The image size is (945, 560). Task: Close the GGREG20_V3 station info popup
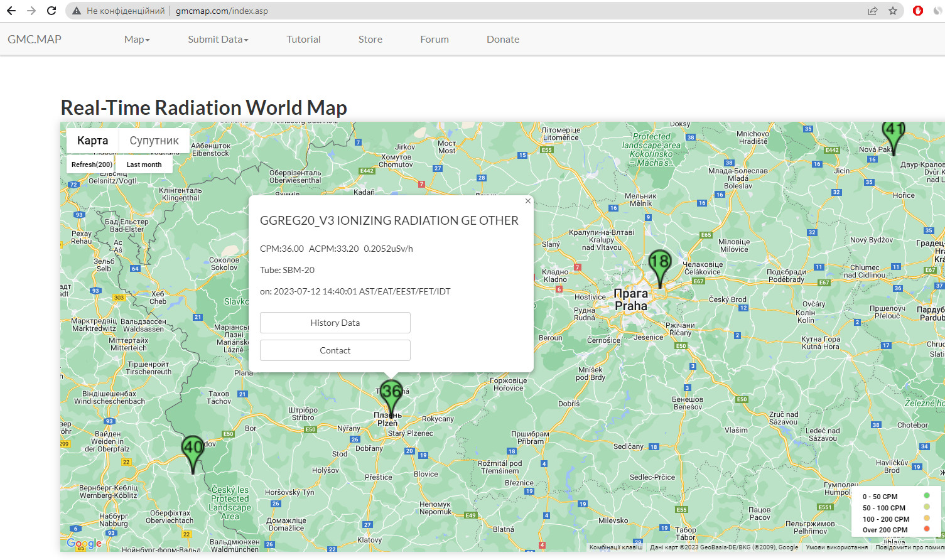click(527, 200)
